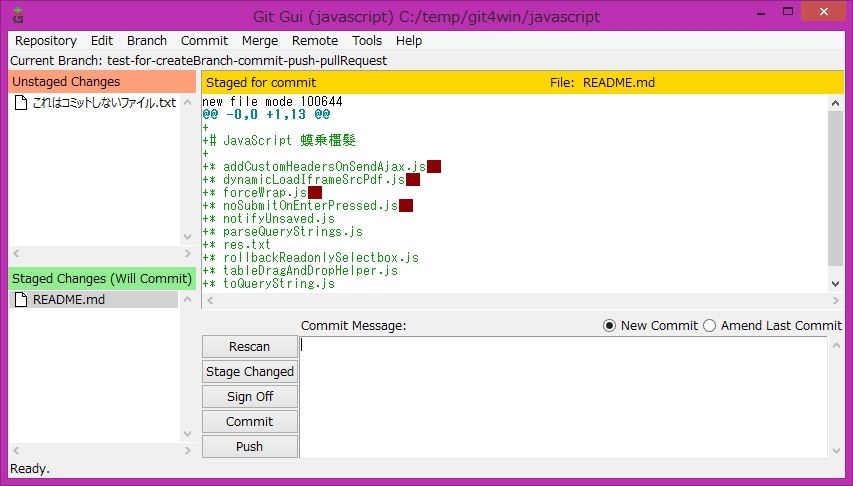Click right arrow of diff horizontal scrollbar
Image resolution: width=853 pixels, height=486 pixels.
[x=836, y=300]
